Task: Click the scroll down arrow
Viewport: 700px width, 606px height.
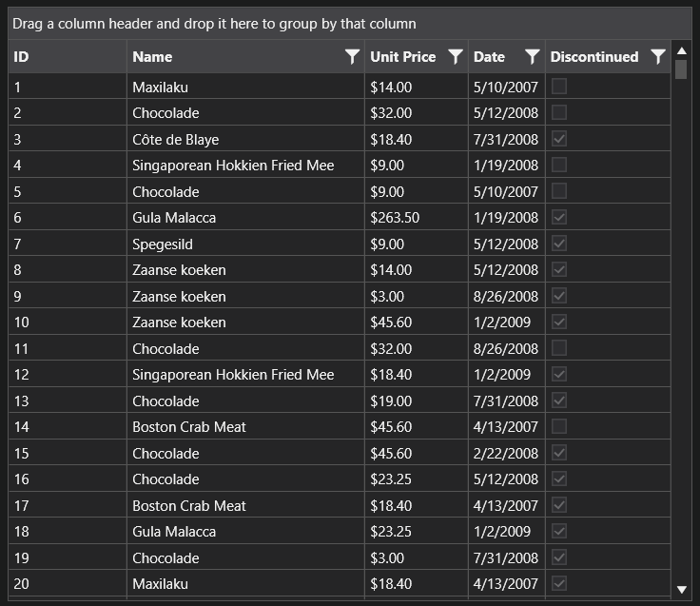Action: click(681, 590)
